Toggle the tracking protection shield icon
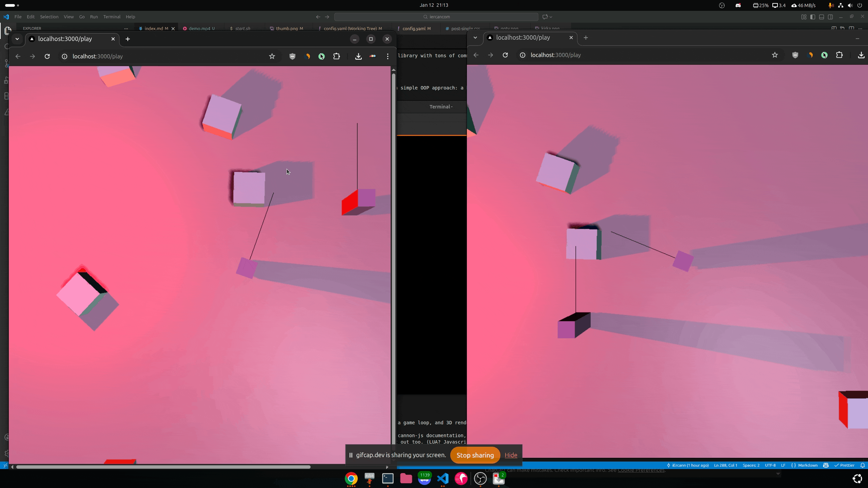The image size is (868, 488). (292, 56)
